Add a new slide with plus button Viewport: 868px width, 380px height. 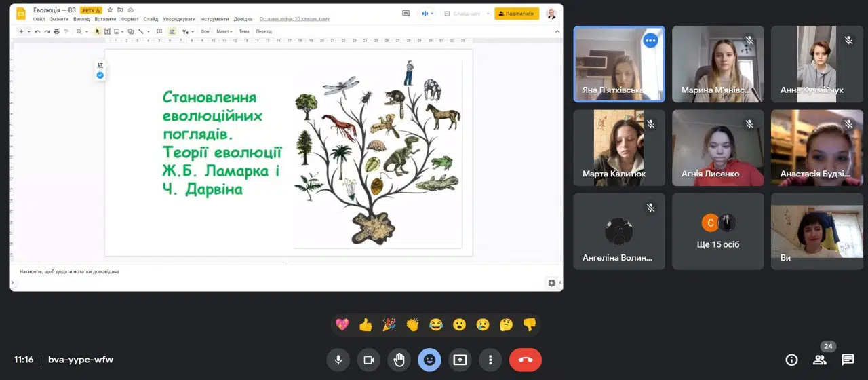click(x=21, y=31)
